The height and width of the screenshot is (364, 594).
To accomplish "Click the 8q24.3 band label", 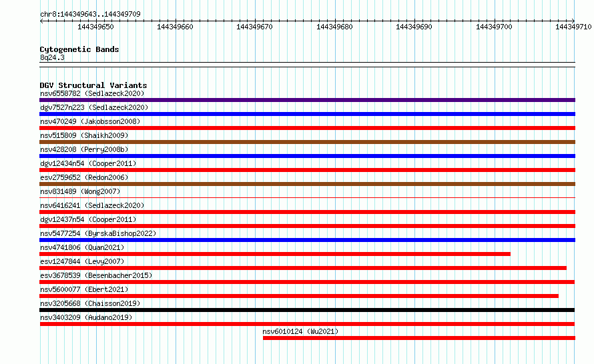I will (x=52, y=57).
